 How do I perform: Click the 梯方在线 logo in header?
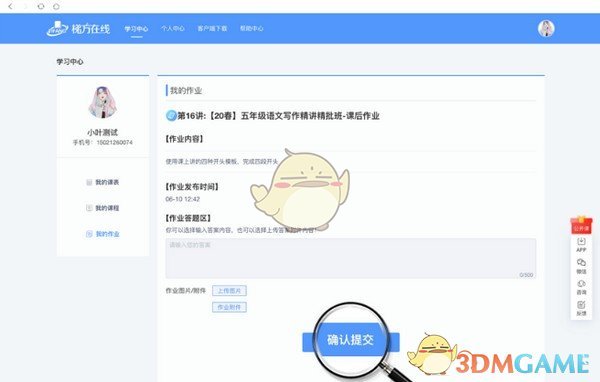pyautogui.click(x=78, y=29)
